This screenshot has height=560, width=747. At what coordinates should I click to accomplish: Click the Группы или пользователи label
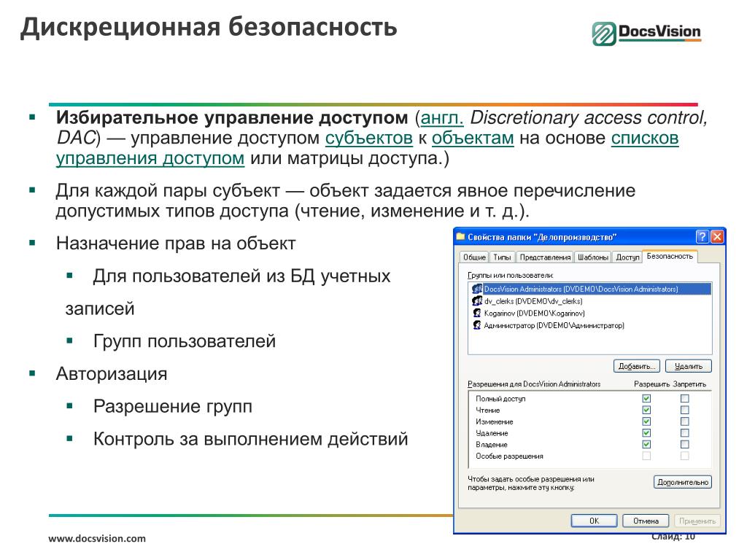pos(510,275)
